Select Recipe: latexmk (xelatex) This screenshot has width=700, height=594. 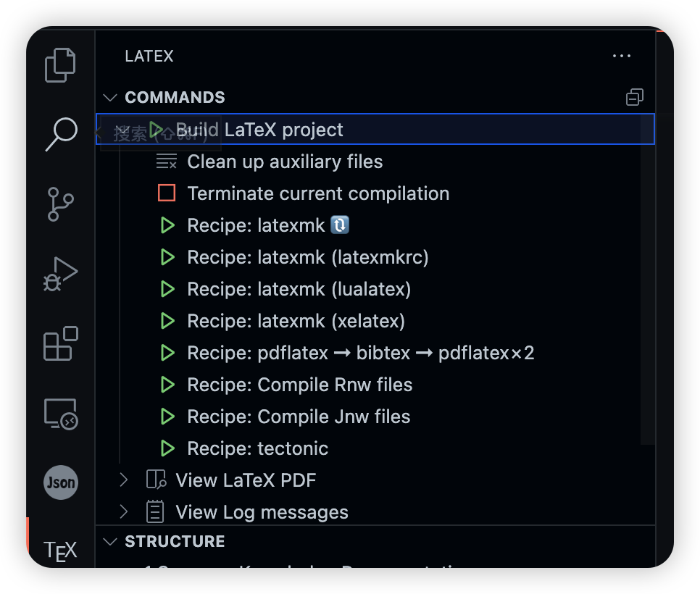point(296,321)
